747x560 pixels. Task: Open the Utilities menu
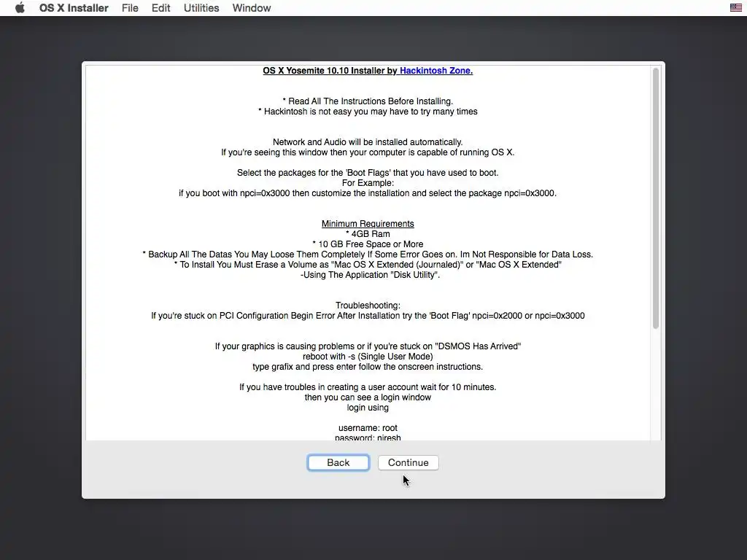[x=201, y=8]
